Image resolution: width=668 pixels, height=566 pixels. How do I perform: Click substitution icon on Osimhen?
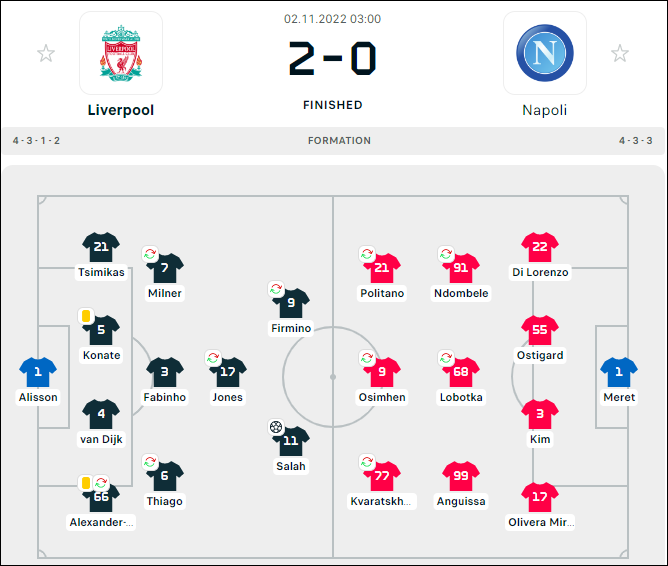point(366,358)
